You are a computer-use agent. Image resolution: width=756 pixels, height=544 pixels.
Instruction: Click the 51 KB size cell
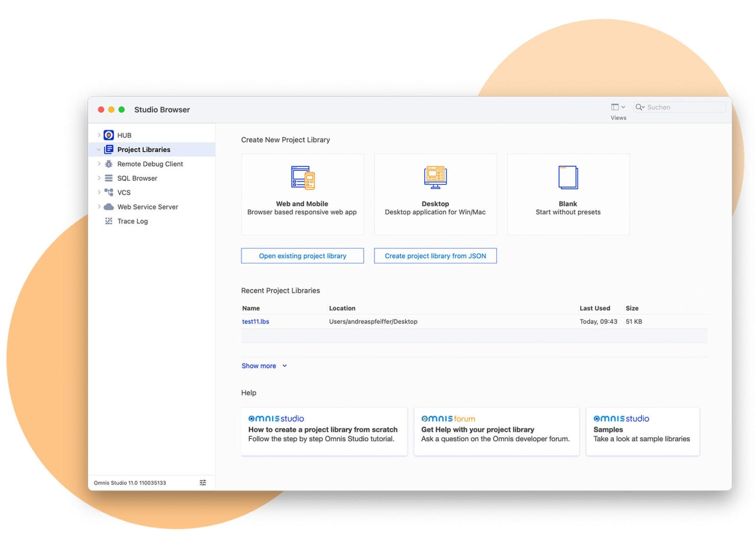coord(634,322)
